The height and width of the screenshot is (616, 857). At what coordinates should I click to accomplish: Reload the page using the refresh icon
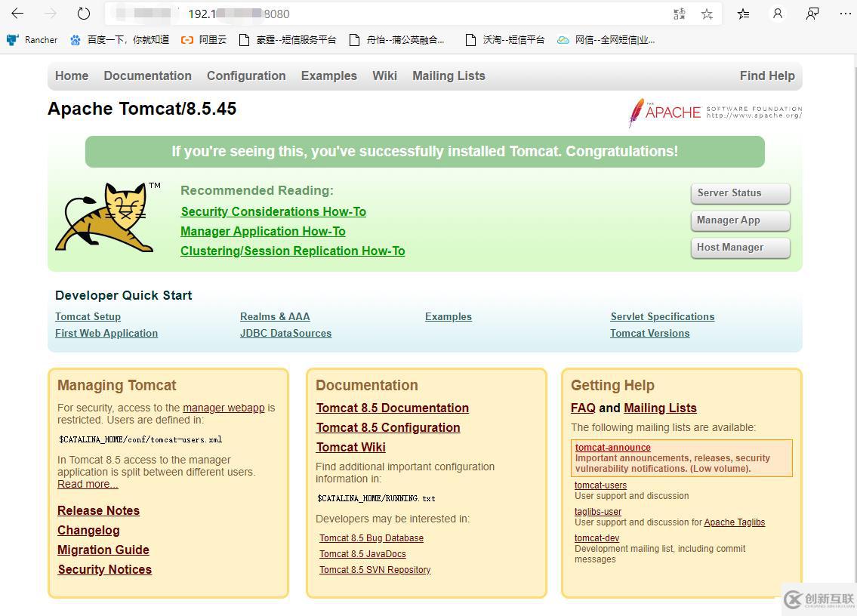[83, 13]
